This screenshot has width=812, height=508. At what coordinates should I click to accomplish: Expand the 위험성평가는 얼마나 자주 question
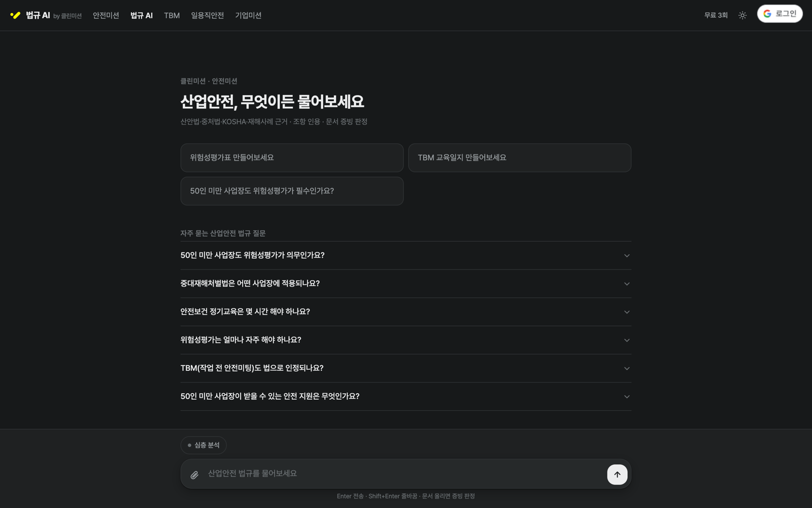405,340
